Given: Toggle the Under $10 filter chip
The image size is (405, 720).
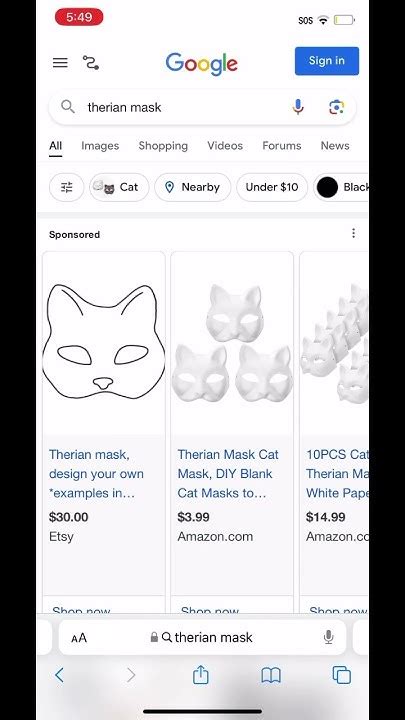Looking at the screenshot, I should point(272,187).
